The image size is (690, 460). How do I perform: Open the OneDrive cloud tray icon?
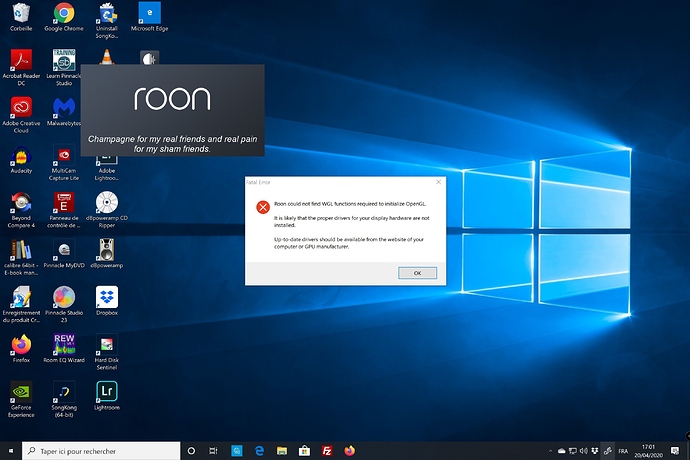pos(562,451)
